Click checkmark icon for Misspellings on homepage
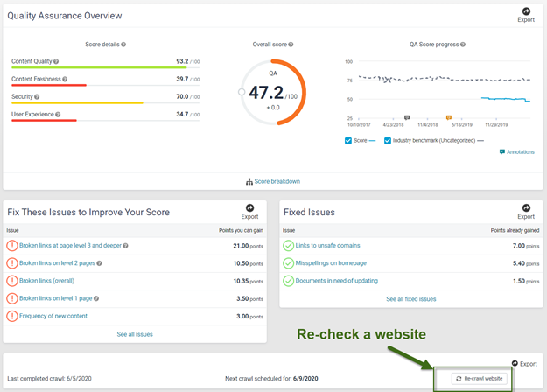547x392 pixels. click(289, 263)
